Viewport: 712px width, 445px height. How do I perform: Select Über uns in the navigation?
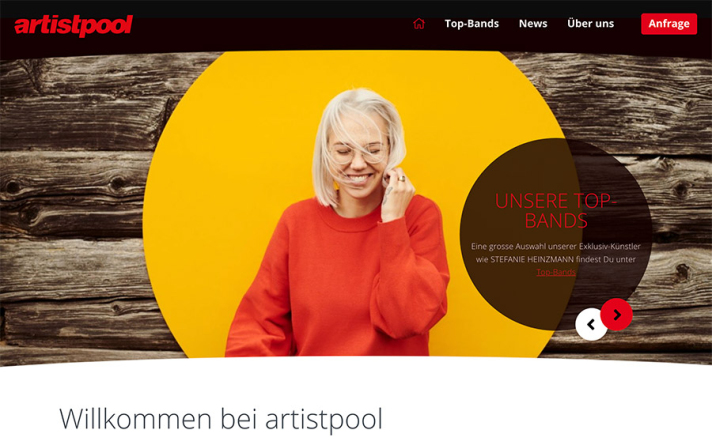[590, 24]
